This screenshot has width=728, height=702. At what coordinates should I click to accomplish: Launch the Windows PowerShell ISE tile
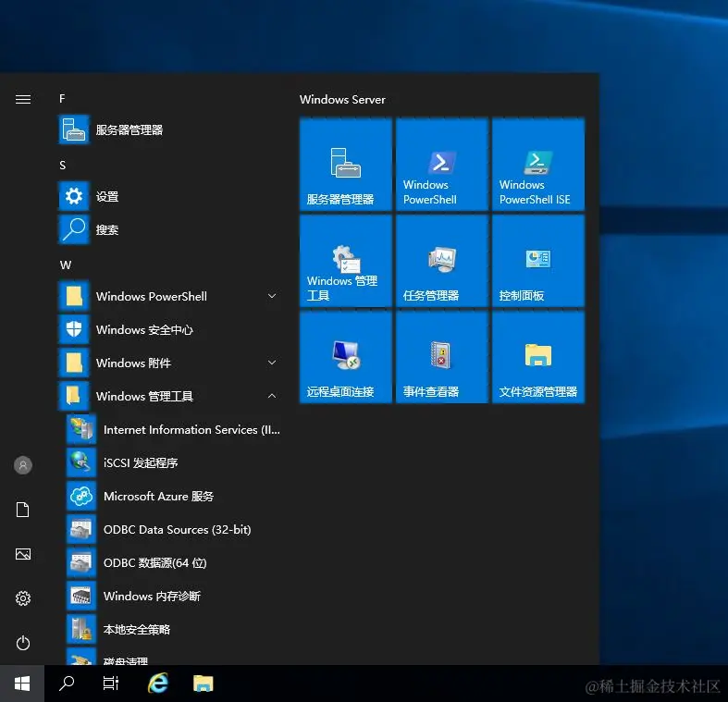pos(538,165)
